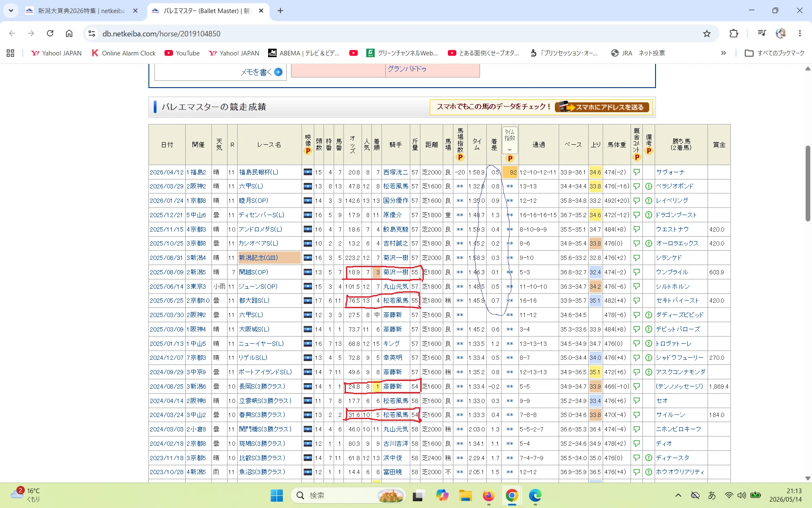The image size is (812, 508).
Task: Open 比叡S(3勝クラス) race link
Action: pyautogui.click(x=262, y=458)
